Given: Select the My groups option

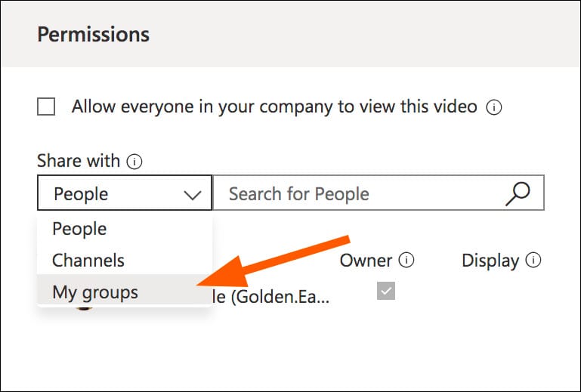Looking at the screenshot, I should (95, 292).
